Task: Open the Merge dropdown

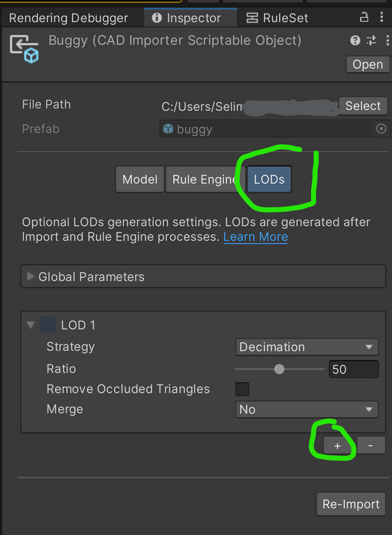Action: 307,410
